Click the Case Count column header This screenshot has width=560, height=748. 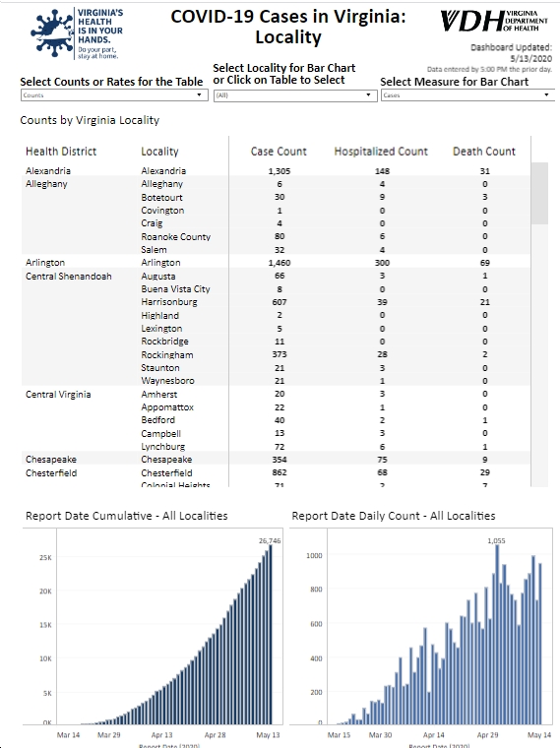coord(279,152)
